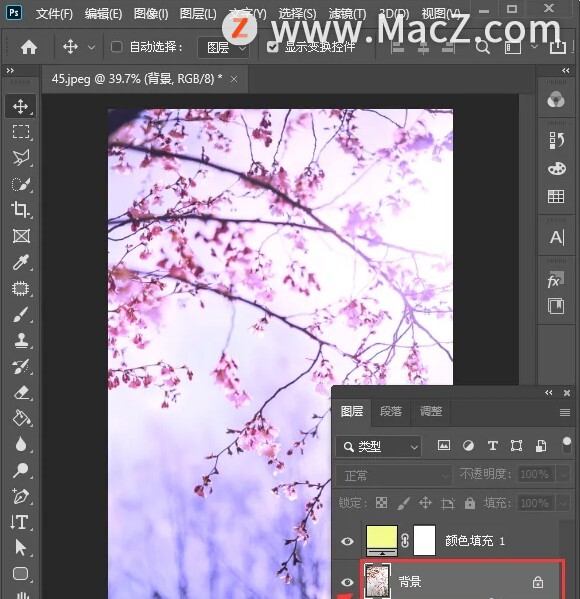Uncheck the 显示变换控件 checkbox
This screenshot has width=580, height=599.
tap(272, 47)
